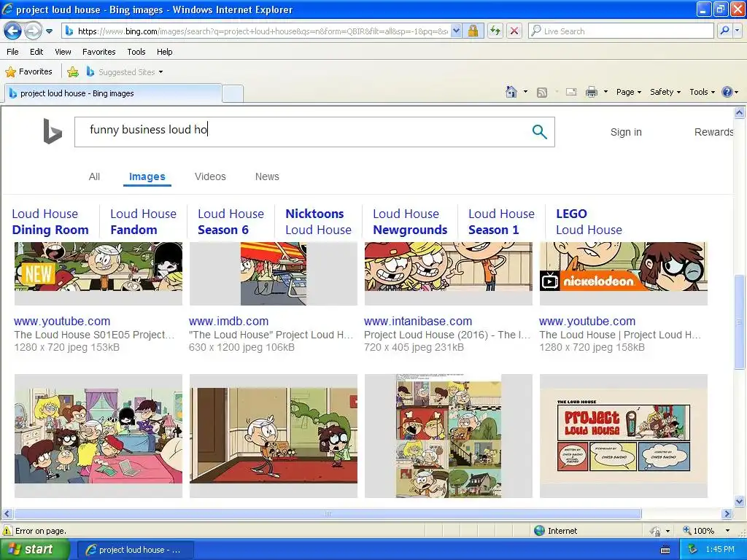Open the command bar Tools dropdown
Viewport: 747px width, 560px height.
[703, 92]
